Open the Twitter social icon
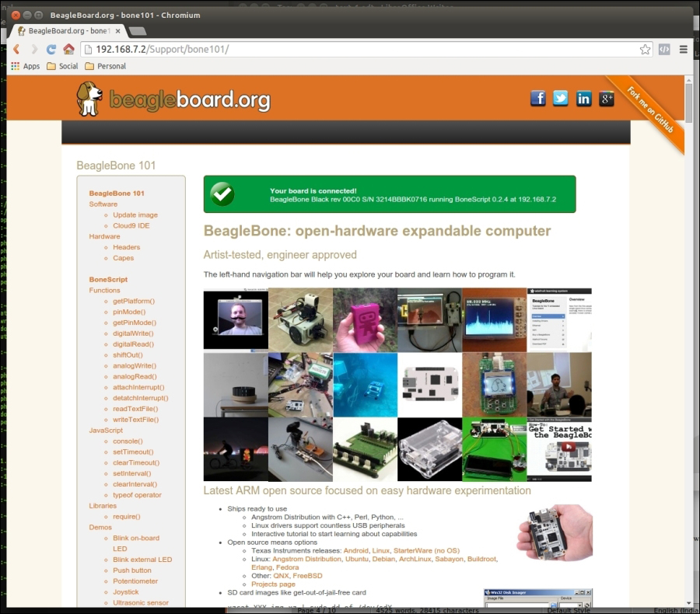The image size is (700, 614). pos(561,98)
